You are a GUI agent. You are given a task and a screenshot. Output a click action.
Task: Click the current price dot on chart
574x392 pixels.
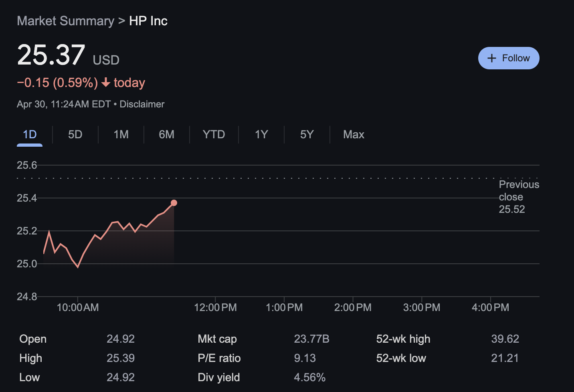174,203
